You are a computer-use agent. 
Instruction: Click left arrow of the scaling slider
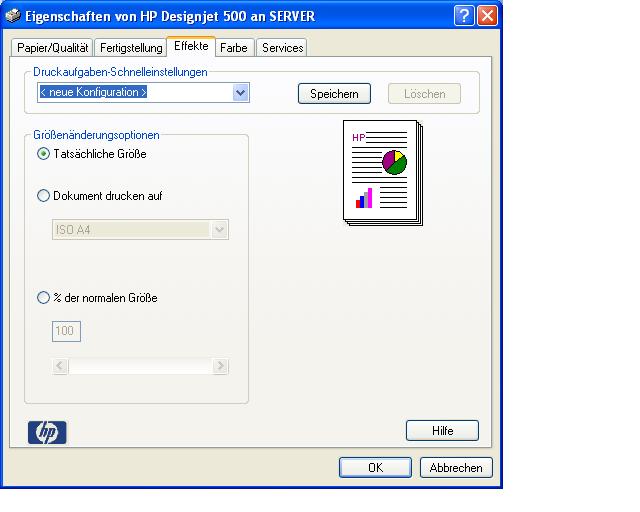coord(60,366)
